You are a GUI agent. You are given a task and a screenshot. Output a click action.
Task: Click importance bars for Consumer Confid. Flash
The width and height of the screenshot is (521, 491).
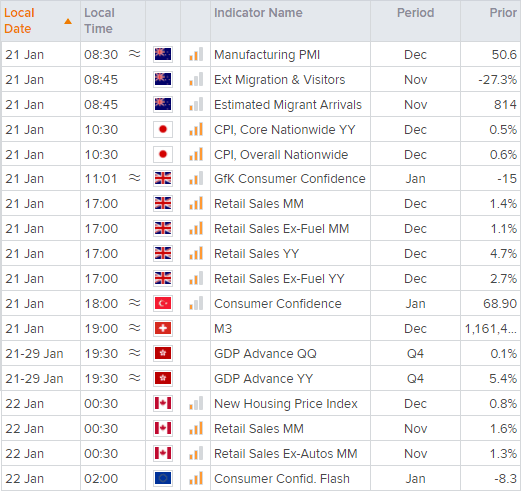click(x=196, y=478)
